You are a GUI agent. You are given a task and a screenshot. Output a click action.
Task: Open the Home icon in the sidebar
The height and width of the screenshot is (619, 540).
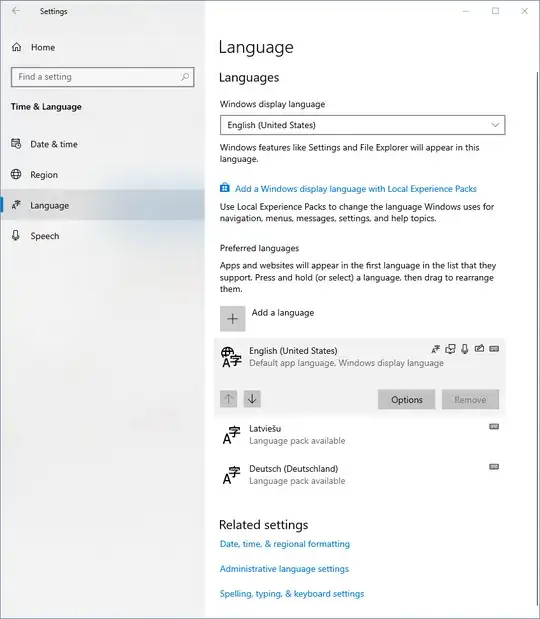(x=17, y=47)
